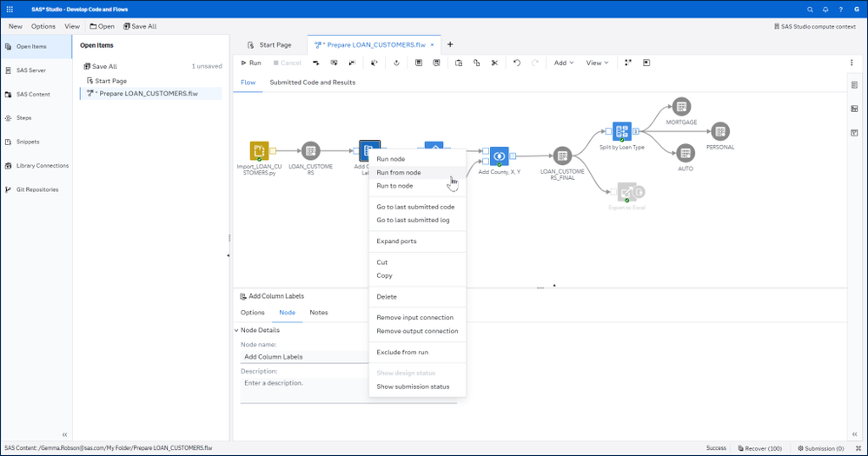Click the scissors cut toolbar icon
The width and height of the screenshot is (868, 456).
(494, 63)
